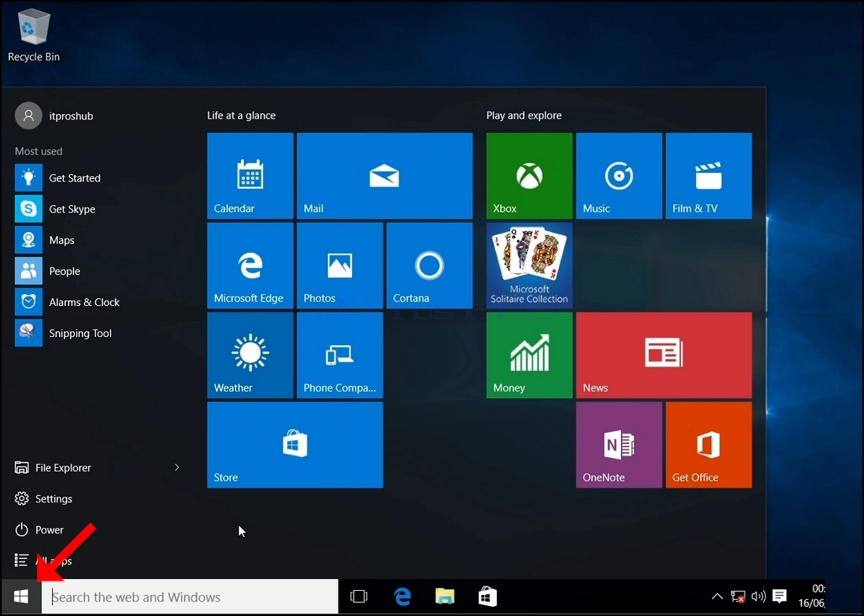Open the Film & TV tile
The height and width of the screenshot is (616, 864).
pos(709,176)
